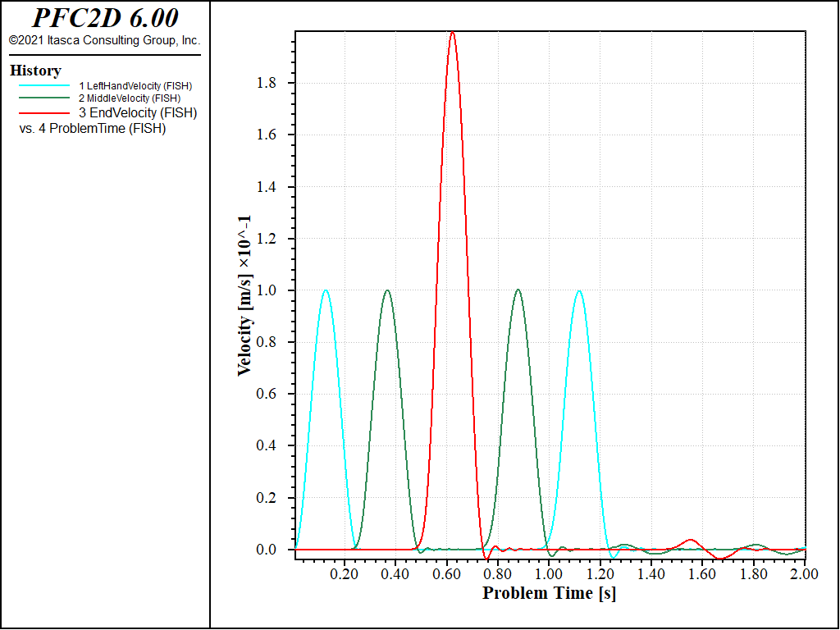The width and height of the screenshot is (840, 630).
Task: Click the 'Problem Time [s]' axis title
Action: pyautogui.click(x=549, y=593)
